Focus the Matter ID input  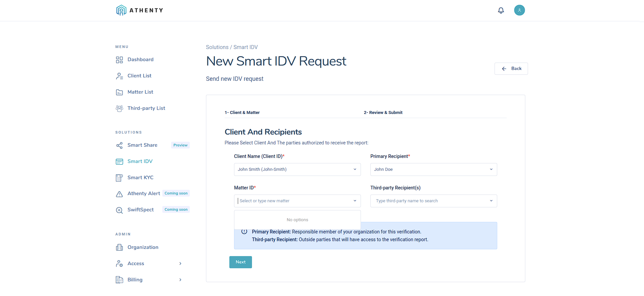click(297, 201)
